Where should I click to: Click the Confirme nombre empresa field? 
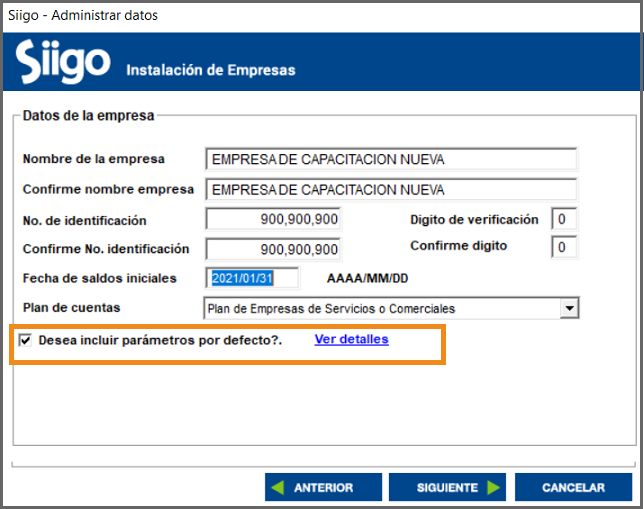click(391, 189)
